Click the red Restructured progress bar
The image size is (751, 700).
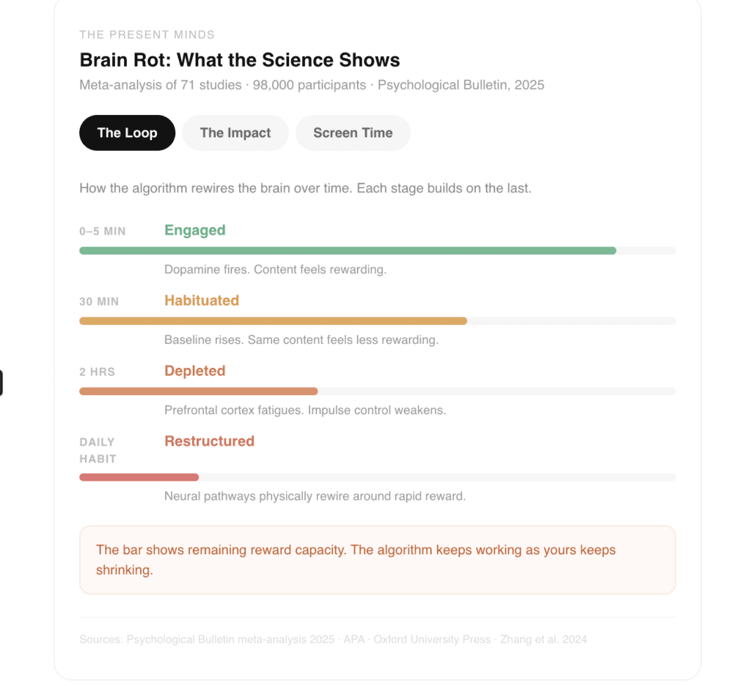click(x=139, y=477)
